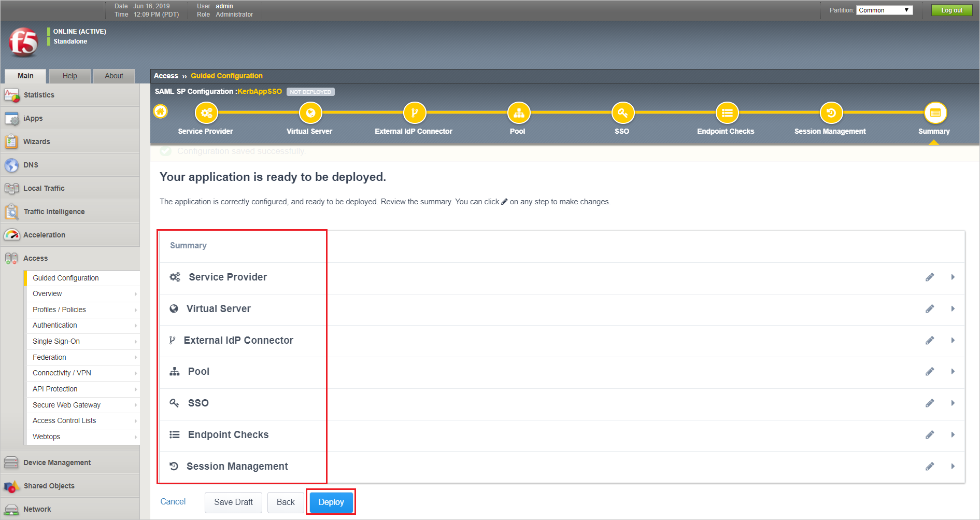Expand the Endpoint Checks summary row
Screen dimensions: 980x520
[x=953, y=435]
